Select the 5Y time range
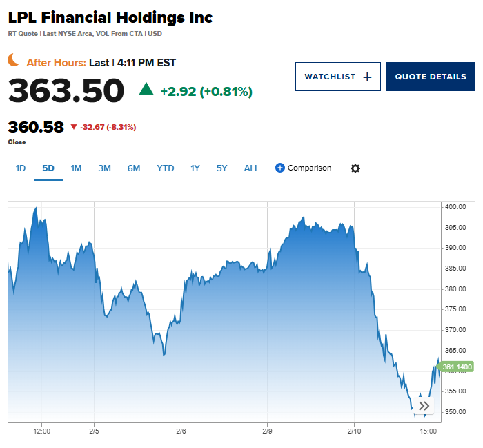This screenshot has width=483, height=448. point(222,168)
